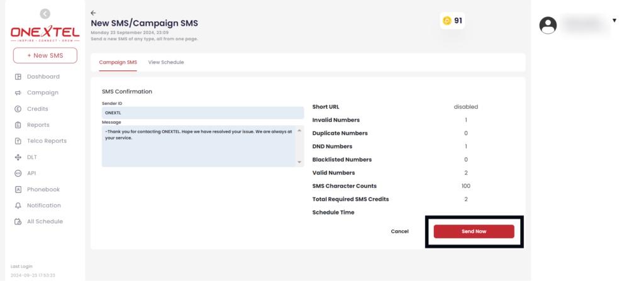This screenshot has width=644, height=281.
Task: Click the Last Login timestamp
Action: [33, 275]
